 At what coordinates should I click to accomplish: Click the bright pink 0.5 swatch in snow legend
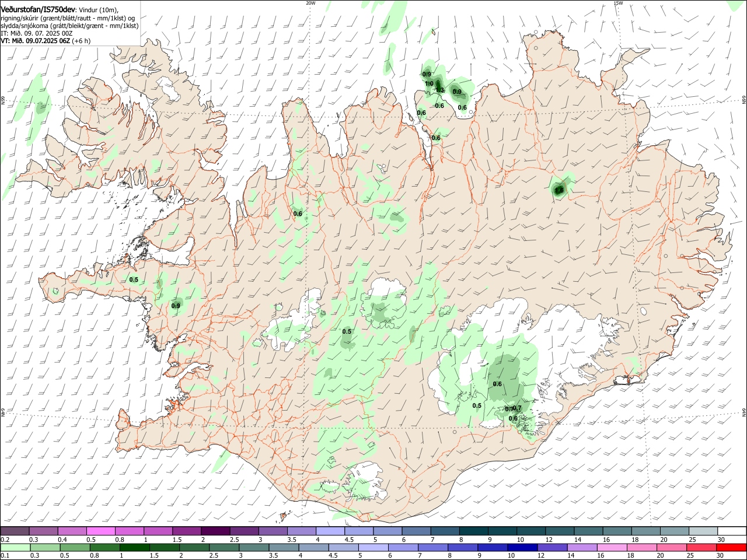(x=100, y=531)
